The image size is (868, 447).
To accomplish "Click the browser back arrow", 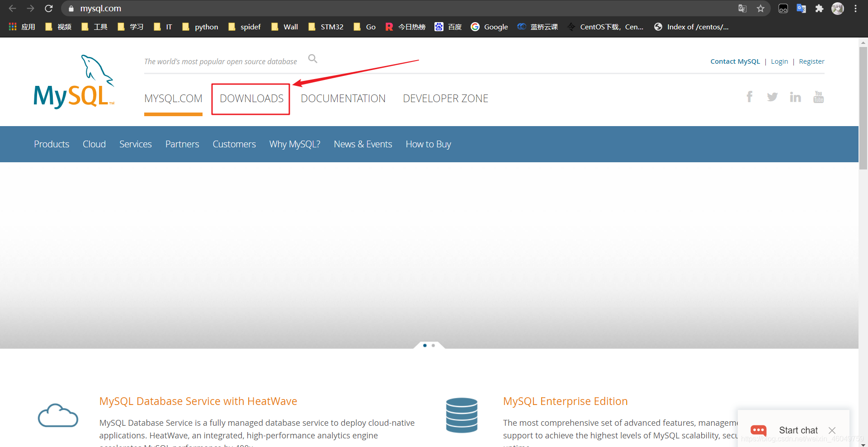I will [x=12, y=8].
